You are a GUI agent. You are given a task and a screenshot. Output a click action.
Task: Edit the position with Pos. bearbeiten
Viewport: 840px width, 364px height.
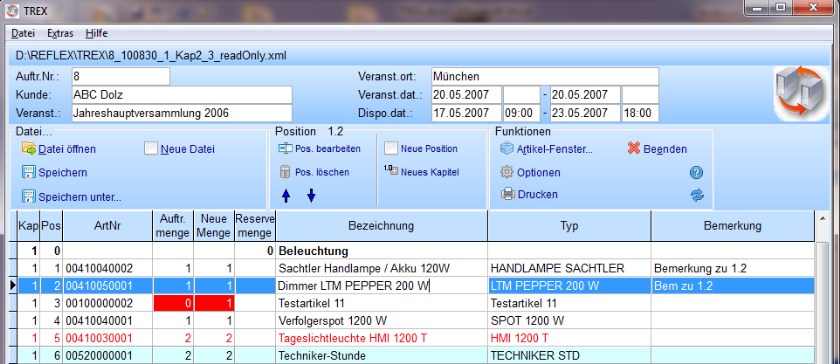pyautogui.click(x=319, y=148)
